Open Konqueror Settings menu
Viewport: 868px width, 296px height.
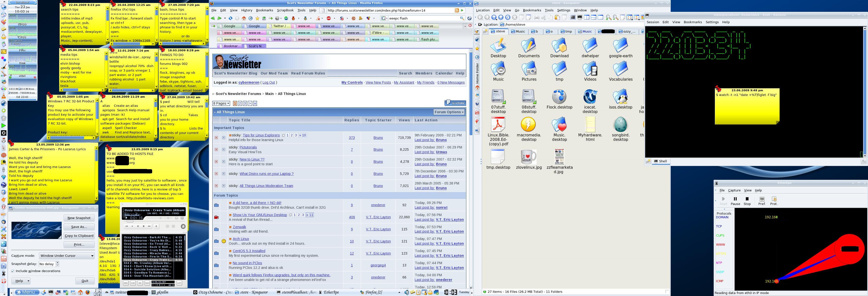coord(563,10)
